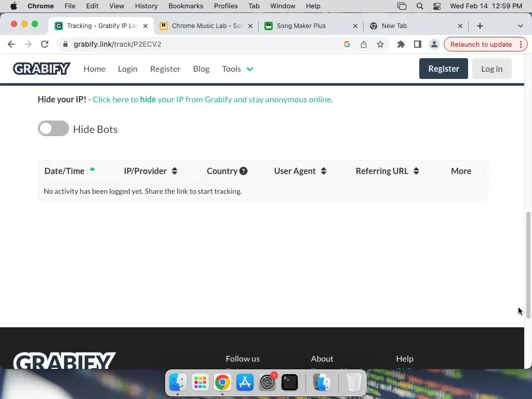Click the hide your IP link

[x=212, y=99]
